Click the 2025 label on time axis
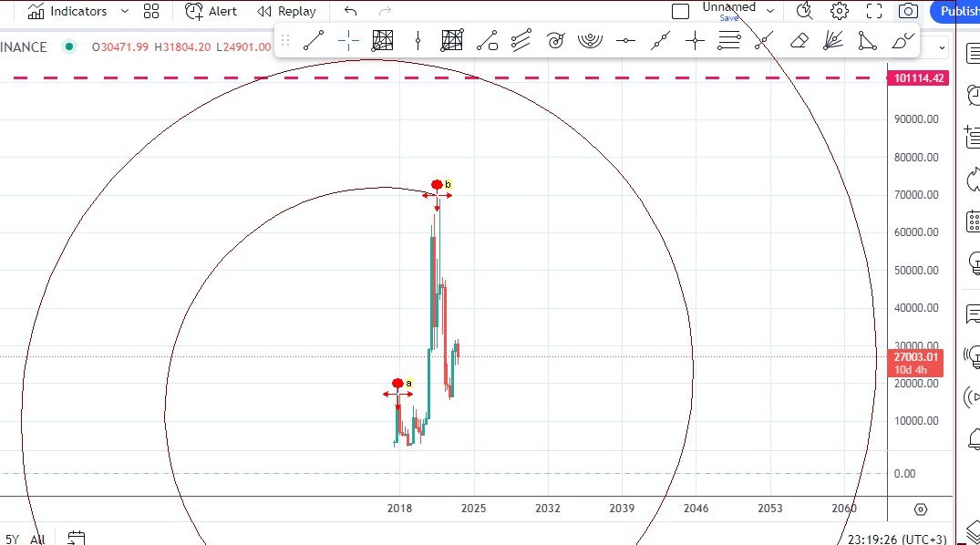Viewport: 980px width, 545px height. (473, 509)
